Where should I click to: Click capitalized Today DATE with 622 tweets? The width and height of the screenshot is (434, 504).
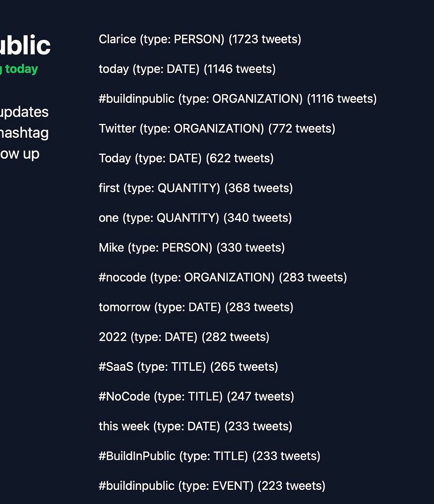tap(186, 158)
